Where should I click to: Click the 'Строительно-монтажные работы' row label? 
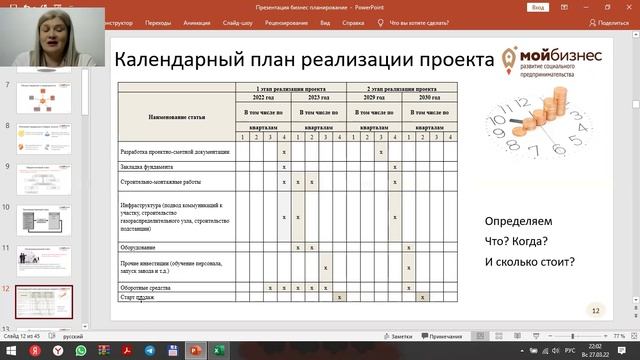click(160, 182)
